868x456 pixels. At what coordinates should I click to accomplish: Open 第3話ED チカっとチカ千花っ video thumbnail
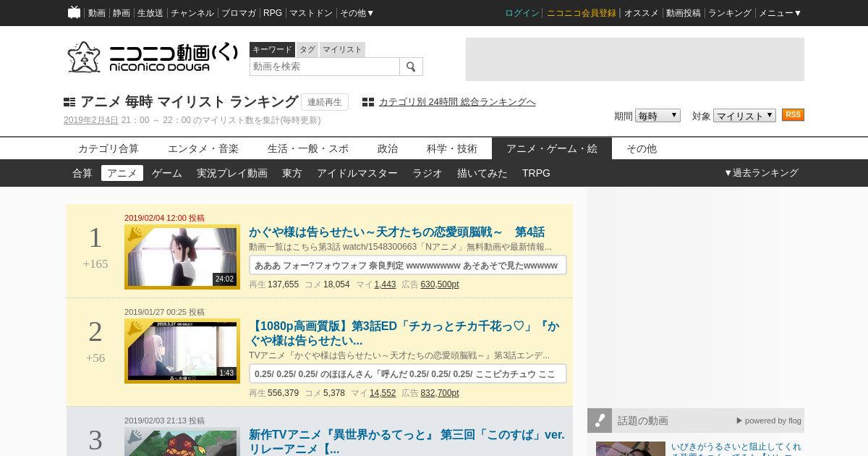coord(182,351)
